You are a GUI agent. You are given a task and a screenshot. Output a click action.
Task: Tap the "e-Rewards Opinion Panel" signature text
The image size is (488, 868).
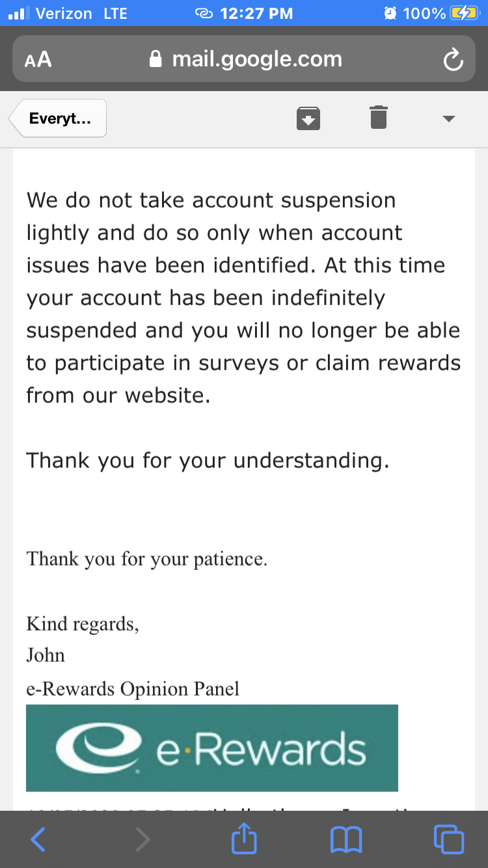133,689
